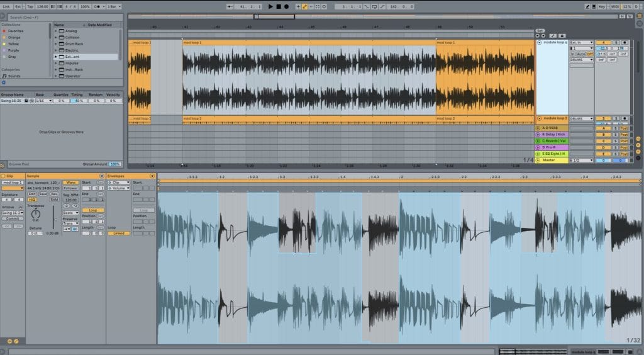
Task: Click the Save sample settings button
Action: tap(43, 194)
